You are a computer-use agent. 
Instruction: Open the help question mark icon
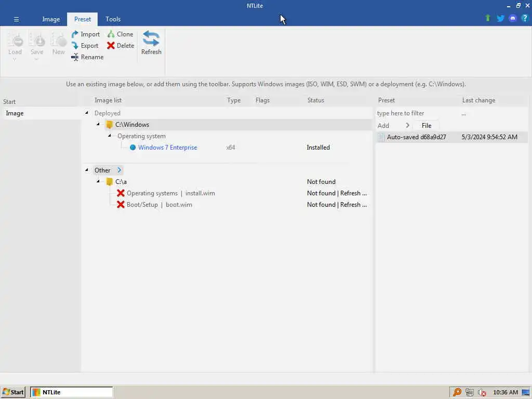click(x=525, y=18)
